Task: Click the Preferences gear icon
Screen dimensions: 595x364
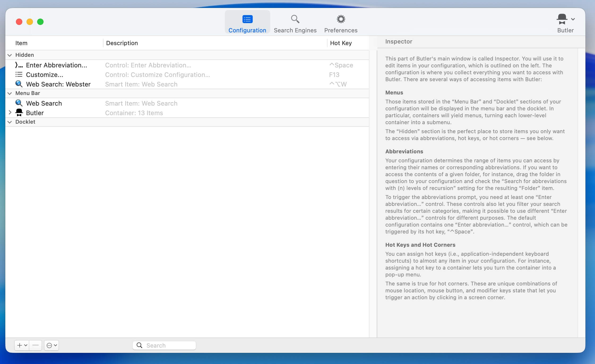Action: click(x=341, y=19)
